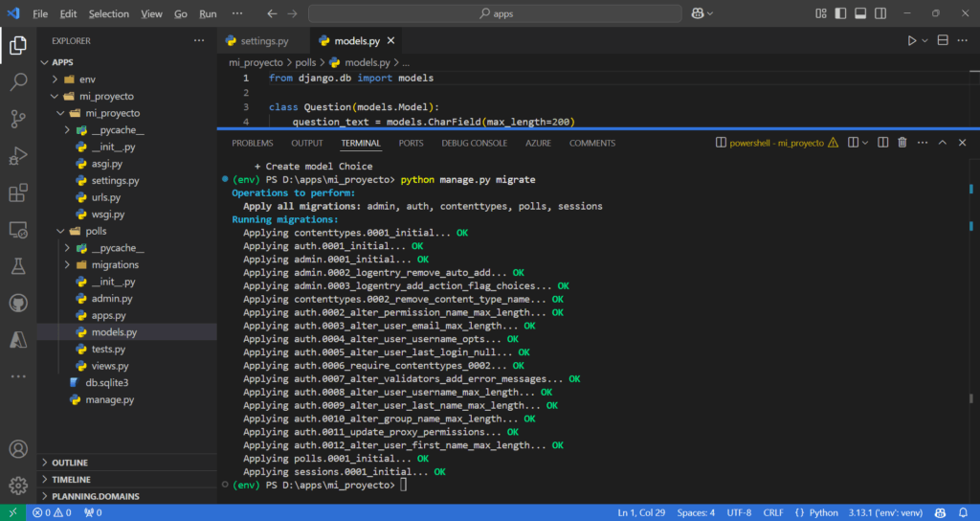
Task: Run Python file play button
Action: coord(912,40)
